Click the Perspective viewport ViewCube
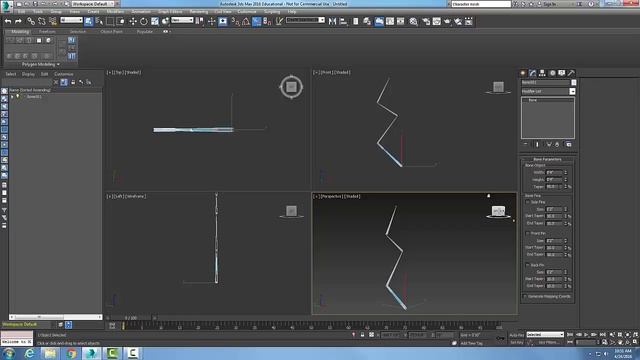 [x=498, y=211]
